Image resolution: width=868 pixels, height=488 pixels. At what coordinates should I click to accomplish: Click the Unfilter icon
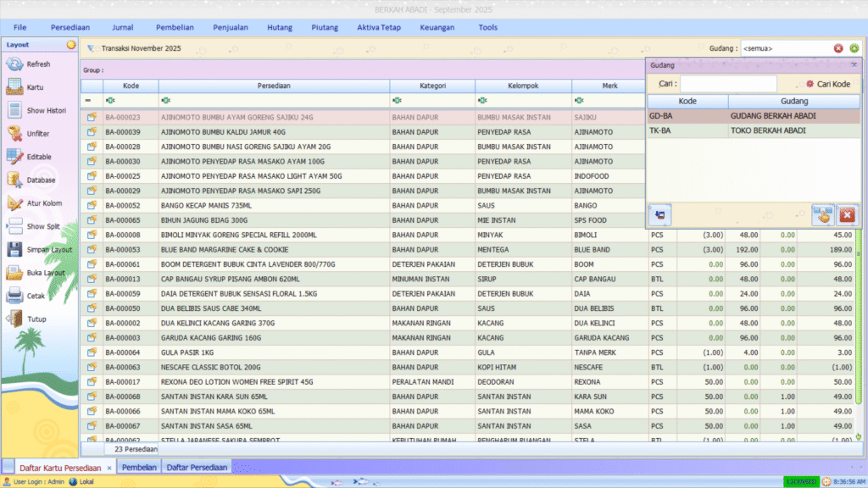[14, 133]
